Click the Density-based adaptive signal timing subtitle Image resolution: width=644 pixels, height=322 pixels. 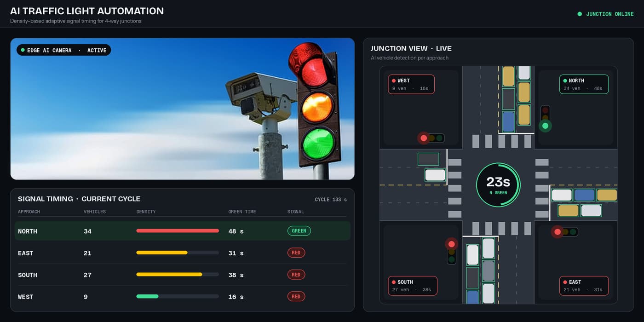coord(76,21)
